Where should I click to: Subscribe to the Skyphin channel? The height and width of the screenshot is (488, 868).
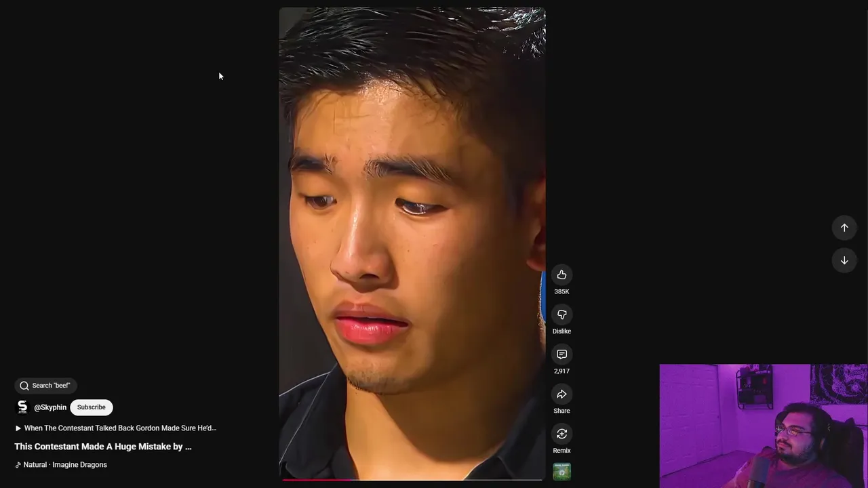pos(92,407)
